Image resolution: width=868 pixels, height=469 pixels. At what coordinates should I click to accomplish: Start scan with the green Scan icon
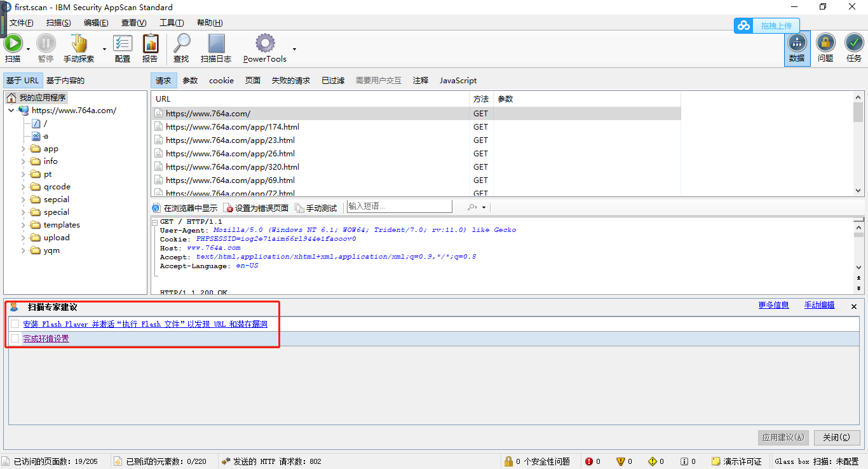pyautogui.click(x=13, y=43)
